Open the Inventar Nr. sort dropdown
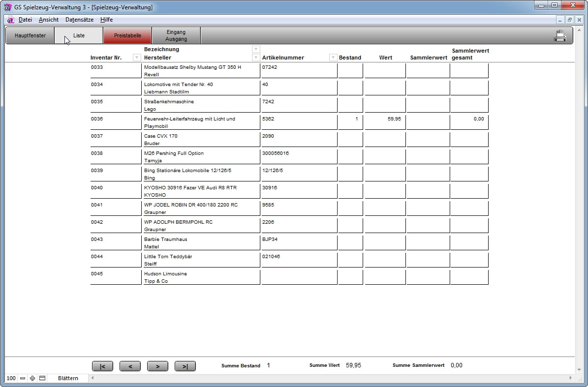 137,58
